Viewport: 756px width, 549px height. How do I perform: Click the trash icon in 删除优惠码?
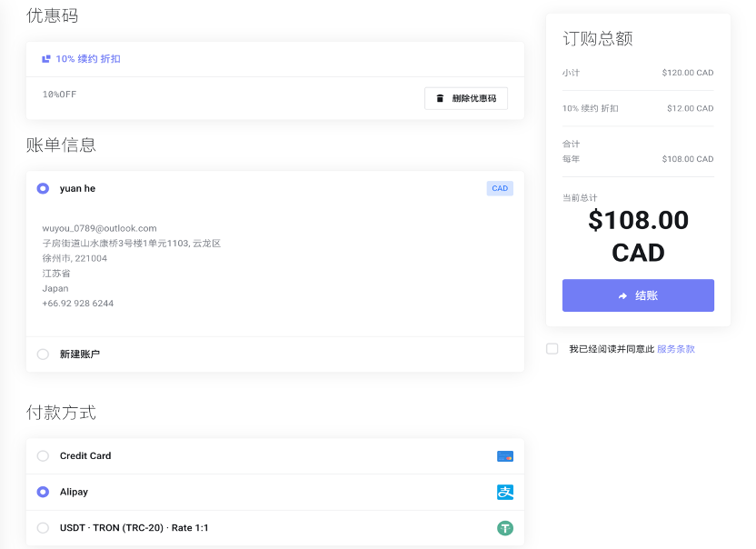click(440, 98)
